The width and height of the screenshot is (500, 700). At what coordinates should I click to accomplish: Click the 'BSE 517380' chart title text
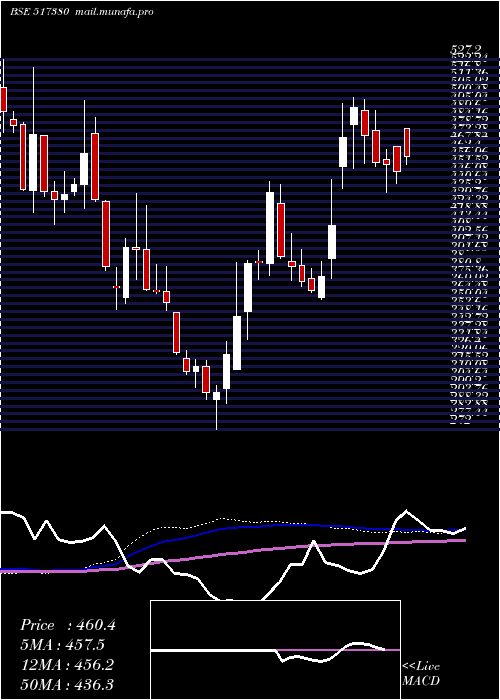click(39, 12)
